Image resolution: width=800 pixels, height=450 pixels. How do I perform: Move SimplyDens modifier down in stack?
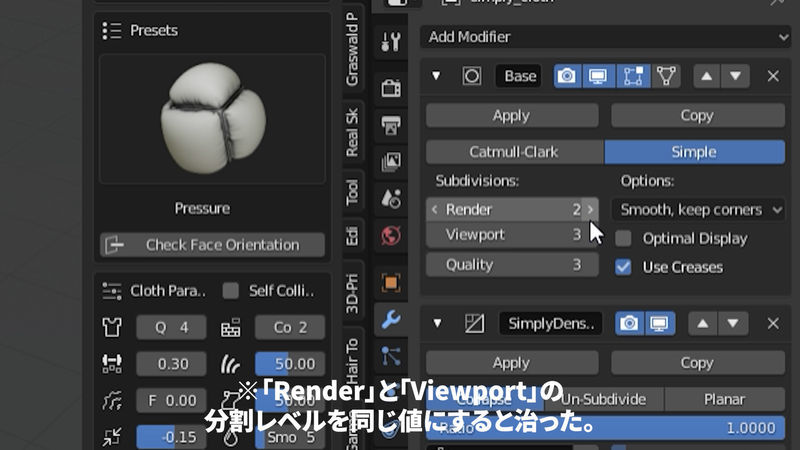tap(733, 323)
